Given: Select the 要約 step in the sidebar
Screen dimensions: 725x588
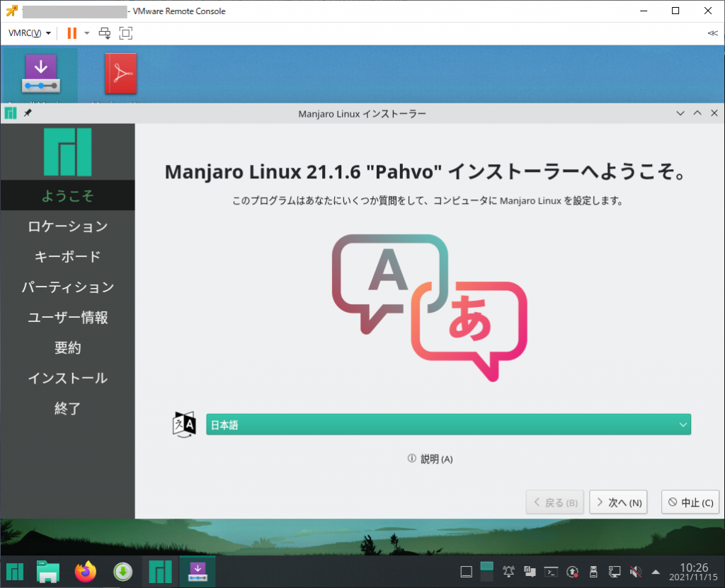Looking at the screenshot, I should pyautogui.click(x=68, y=347).
